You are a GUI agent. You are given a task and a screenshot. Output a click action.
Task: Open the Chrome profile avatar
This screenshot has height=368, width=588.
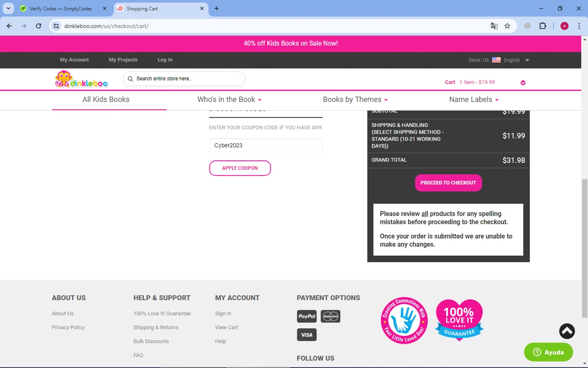pos(564,26)
